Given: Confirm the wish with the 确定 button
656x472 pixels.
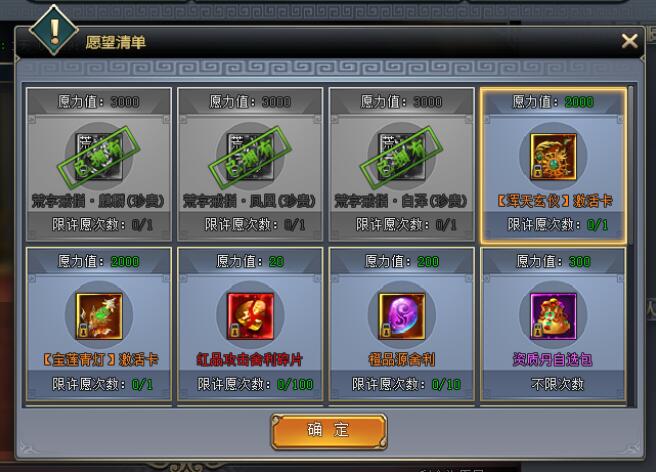Looking at the screenshot, I should [x=329, y=431].
